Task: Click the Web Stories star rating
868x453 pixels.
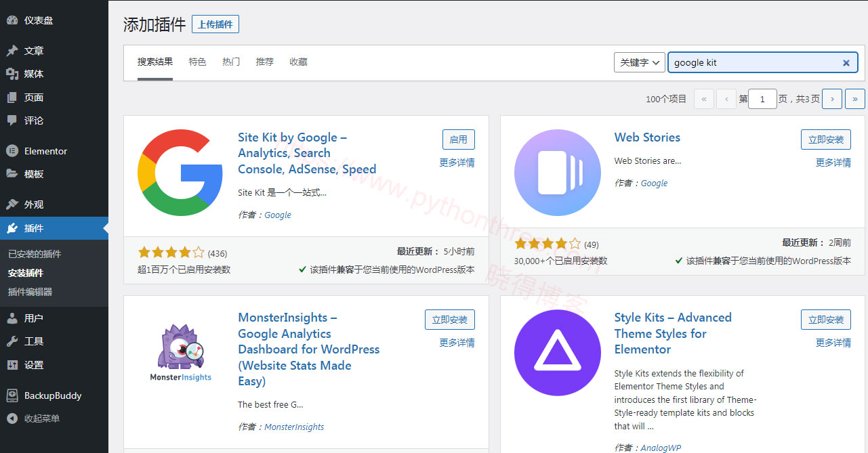Action: tap(547, 244)
